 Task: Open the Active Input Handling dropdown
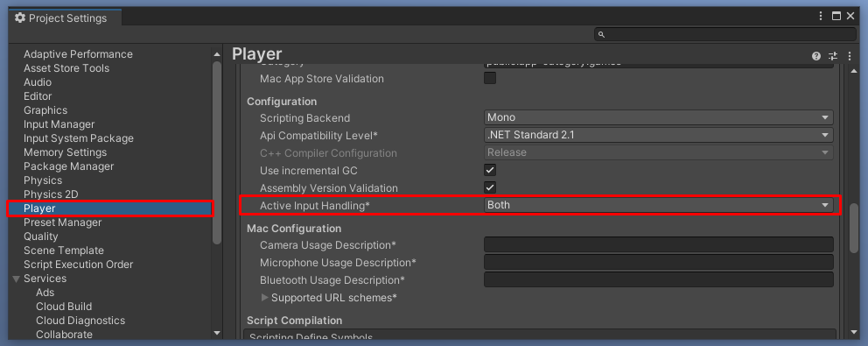[x=658, y=205]
